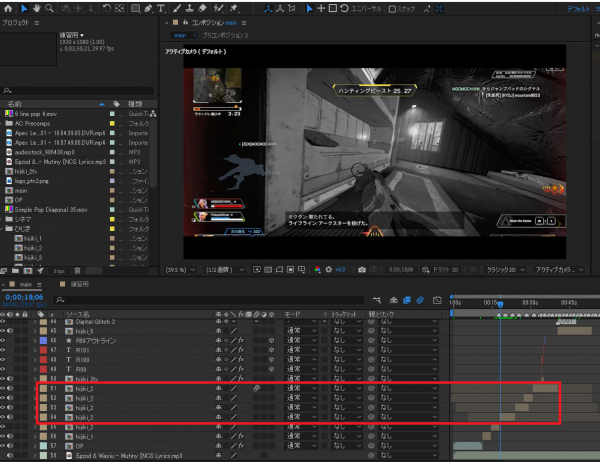This screenshot has height=462, width=600.
Task: Toggle the ドラフト 3D button
Action: (440, 270)
